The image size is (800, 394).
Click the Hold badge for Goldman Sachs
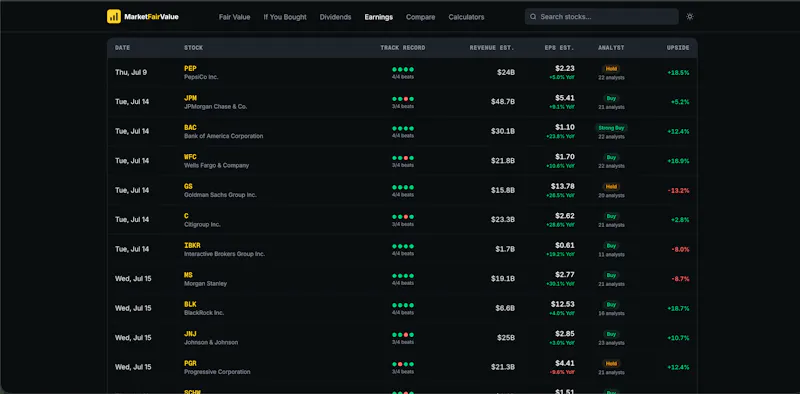coord(611,186)
